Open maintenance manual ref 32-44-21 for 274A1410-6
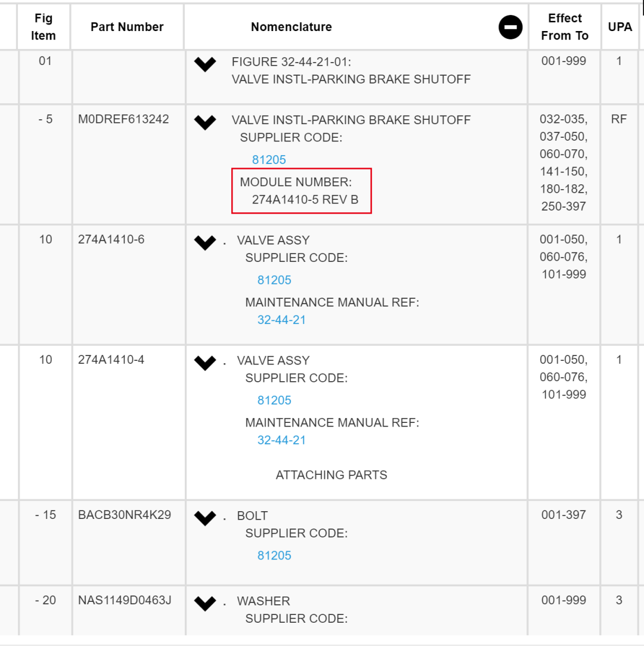Image resolution: width=644 pixels, height=646 pixels. click(281, 320)
